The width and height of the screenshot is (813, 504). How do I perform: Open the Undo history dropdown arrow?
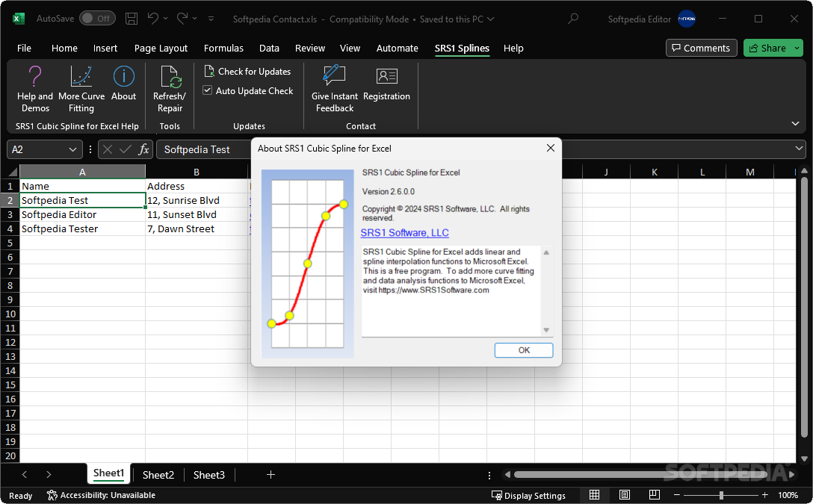coord(165,19)
